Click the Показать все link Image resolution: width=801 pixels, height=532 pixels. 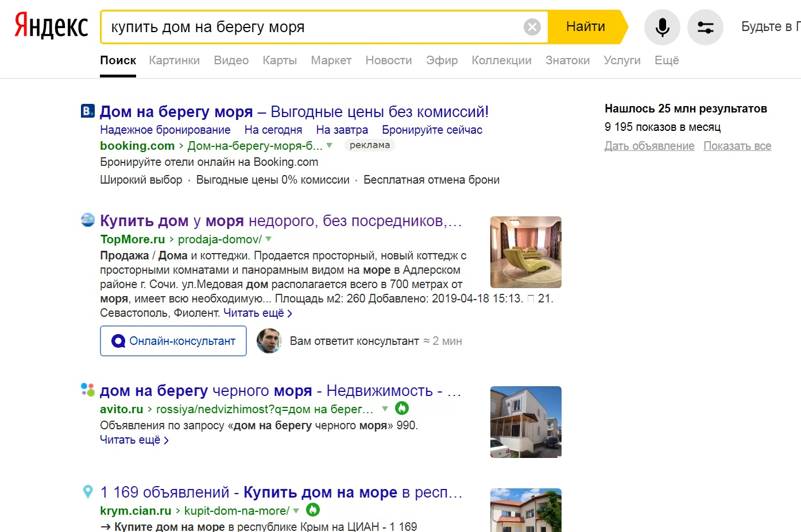point(737,146)
